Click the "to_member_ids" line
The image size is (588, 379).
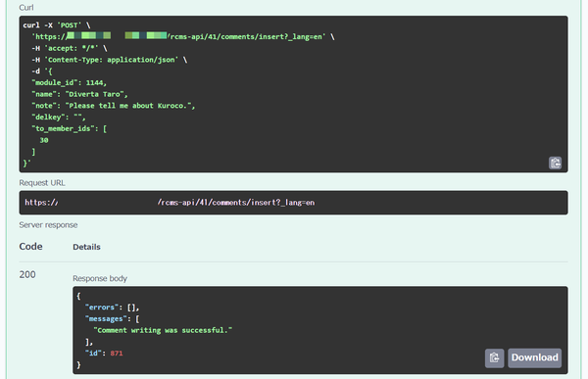pos(70,128)
